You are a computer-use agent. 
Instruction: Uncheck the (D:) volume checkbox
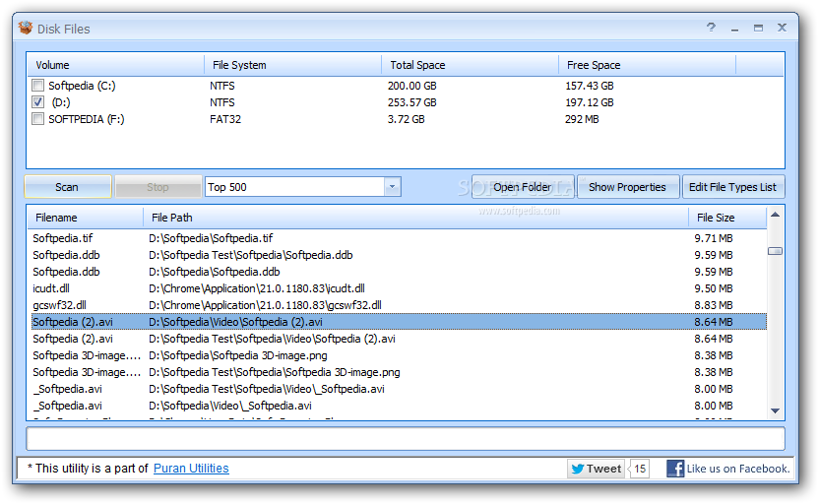[37, 101]
